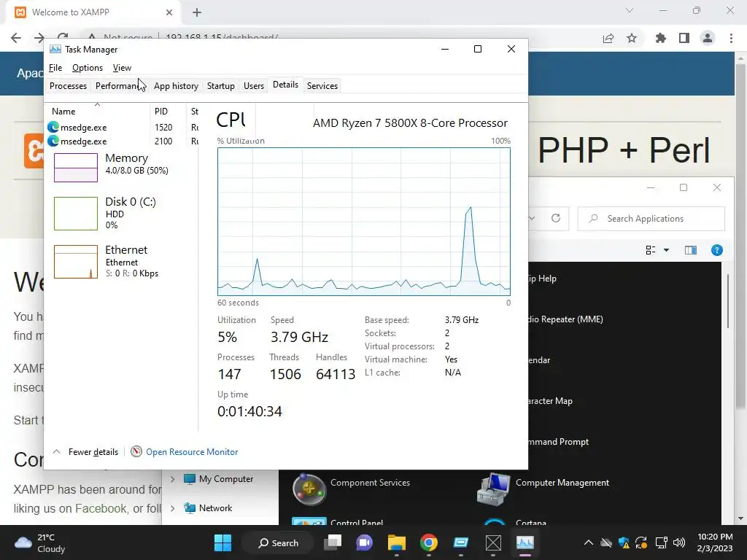Viewport: 747px width, 560px height.
Task: Go back in the browser
Action: pos(16,38)
